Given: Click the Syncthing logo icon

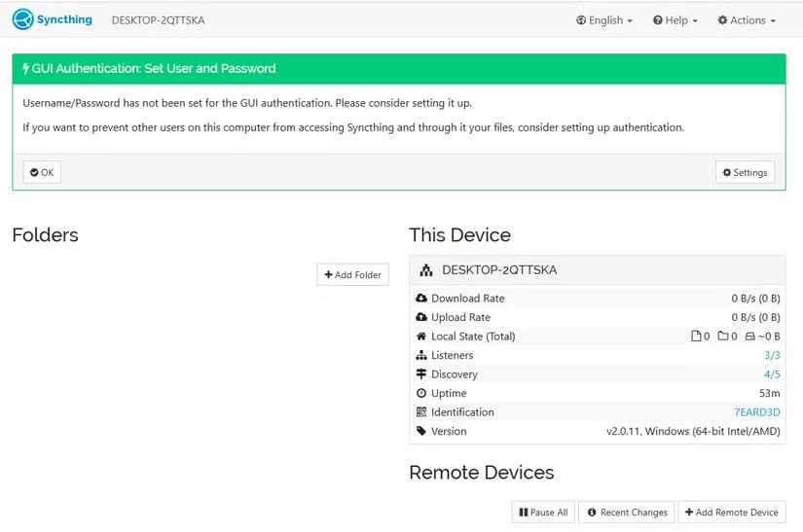Looking at the screenshot, I should [x=23, y=19].
